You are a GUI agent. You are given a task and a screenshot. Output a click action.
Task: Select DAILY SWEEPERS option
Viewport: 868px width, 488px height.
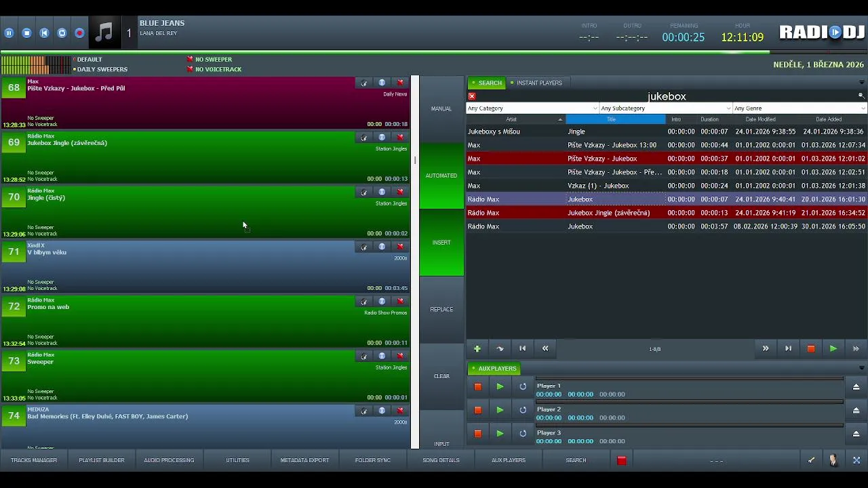coord(100,69)
